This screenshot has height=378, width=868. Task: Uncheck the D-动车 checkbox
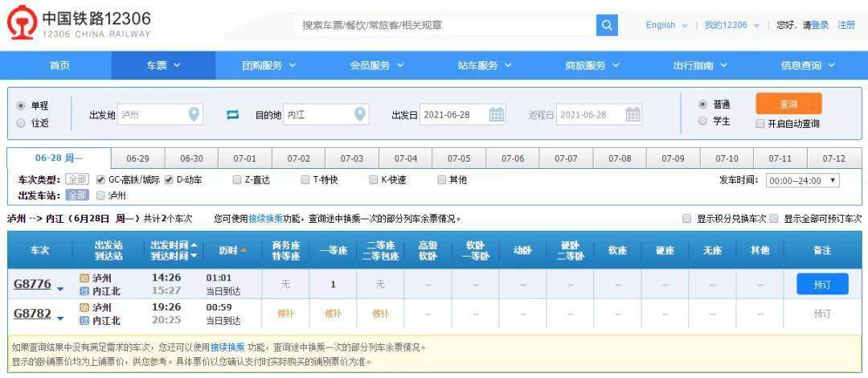click(x=169, y=179)
